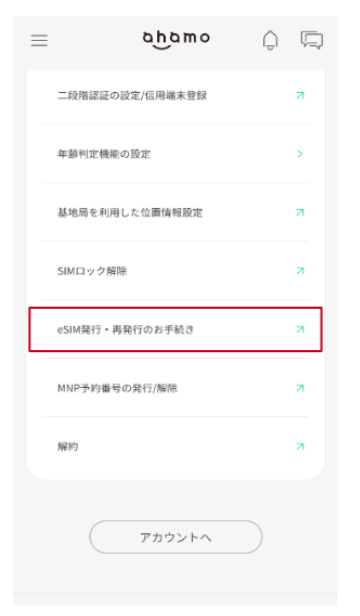This screenshot has width=360, height=616.
Task: Select the SIMロック解除 entry
Action: pyautogui.click(x=175, y=271)
